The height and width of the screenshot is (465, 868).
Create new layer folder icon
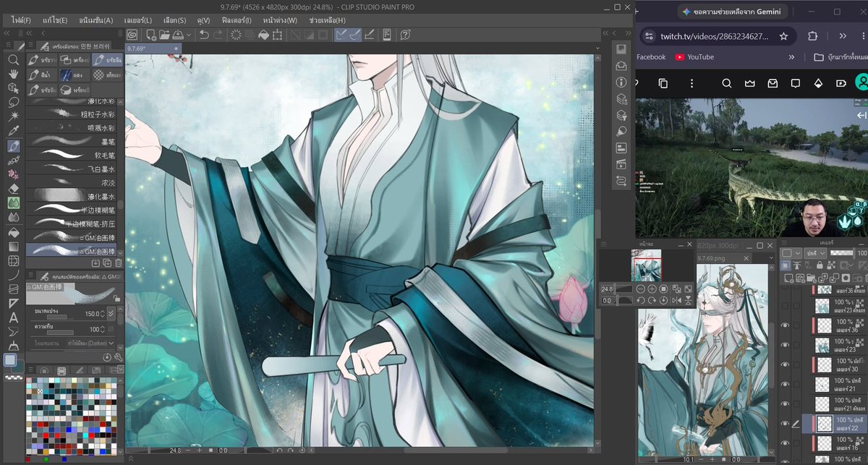coord(810,279)
